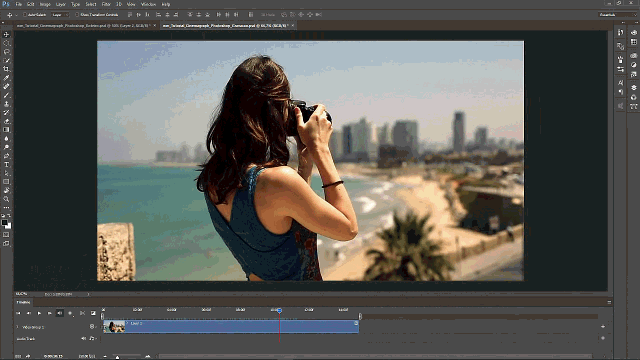Open the Layers panel icon
Screen dimensions: 640x360
tap(633, 87)
